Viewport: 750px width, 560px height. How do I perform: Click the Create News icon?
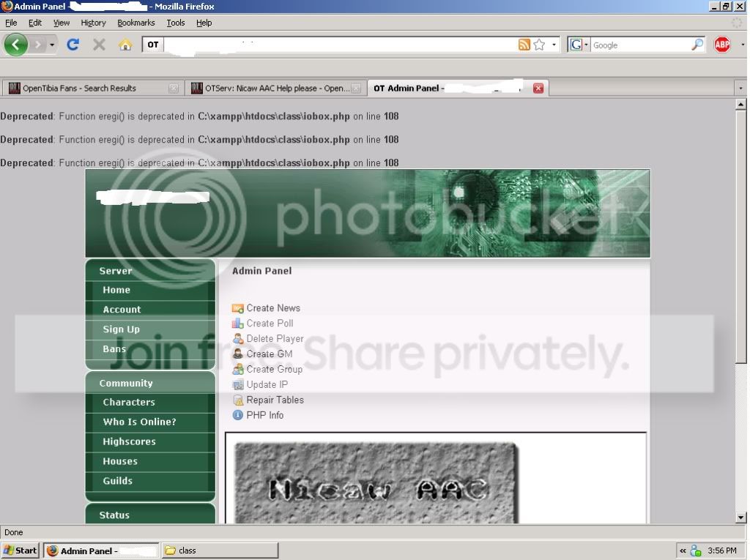[x=238, y=308]
